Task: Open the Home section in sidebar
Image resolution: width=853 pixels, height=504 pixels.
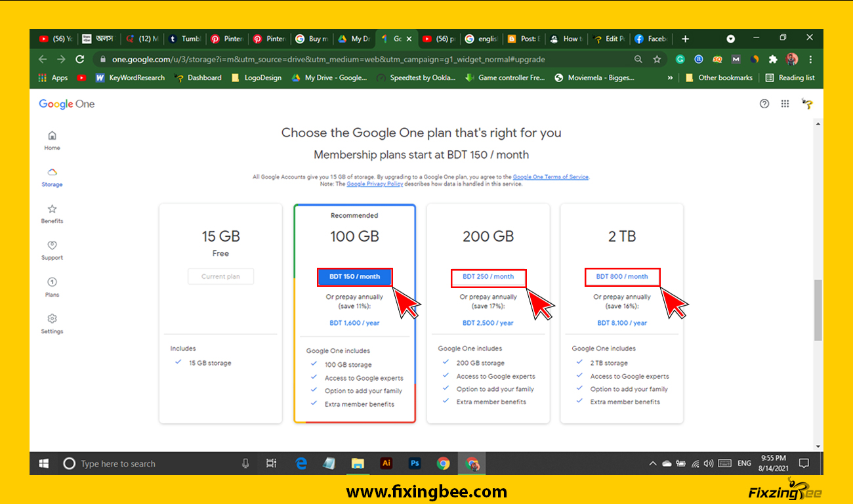Action: 52,136
